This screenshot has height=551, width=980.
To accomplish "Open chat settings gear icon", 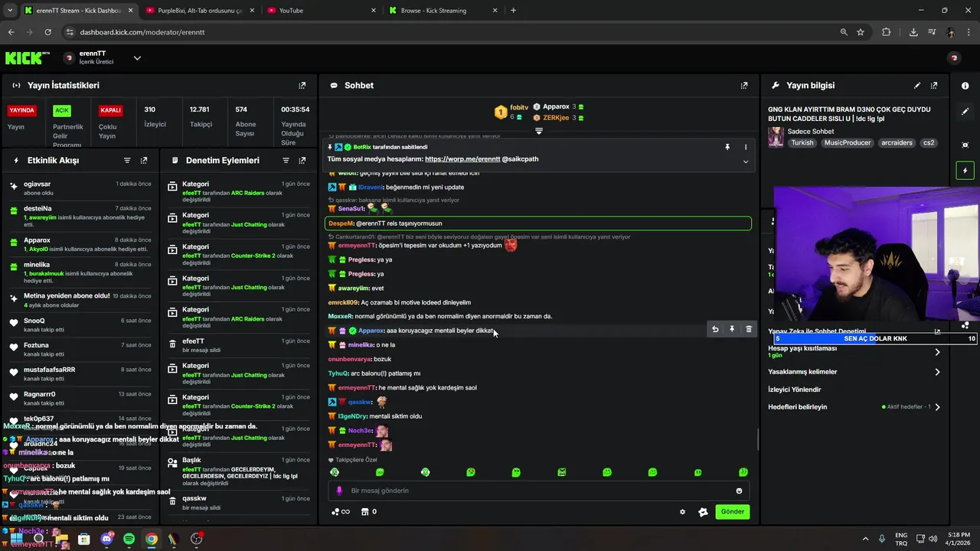I will 682,512.
